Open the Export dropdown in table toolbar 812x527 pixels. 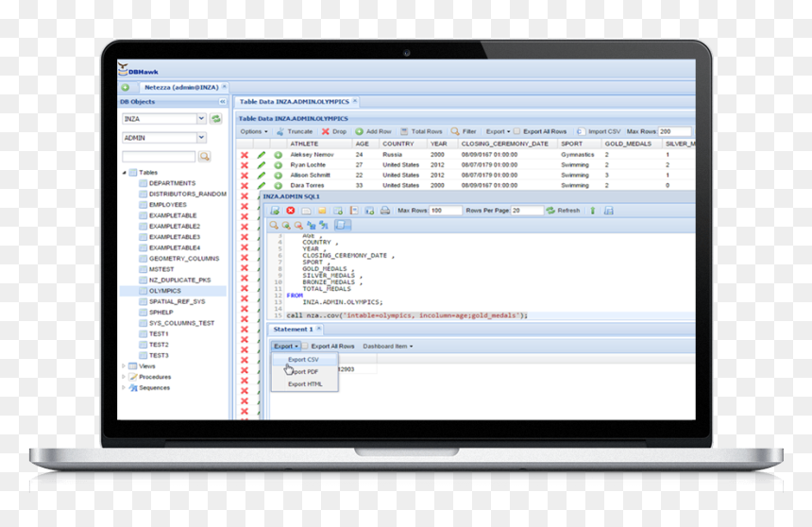click(x=498, y=131)
